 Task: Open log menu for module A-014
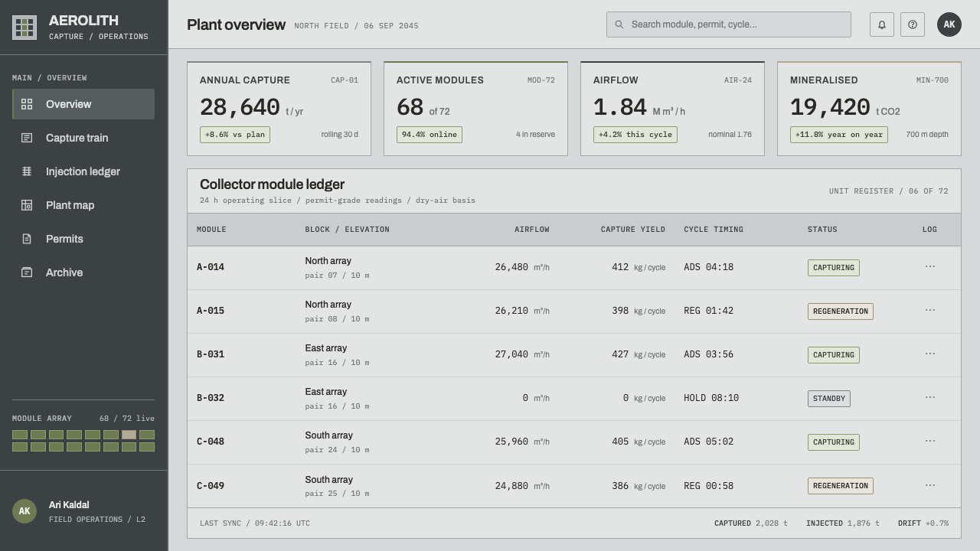tap(930, 266)
